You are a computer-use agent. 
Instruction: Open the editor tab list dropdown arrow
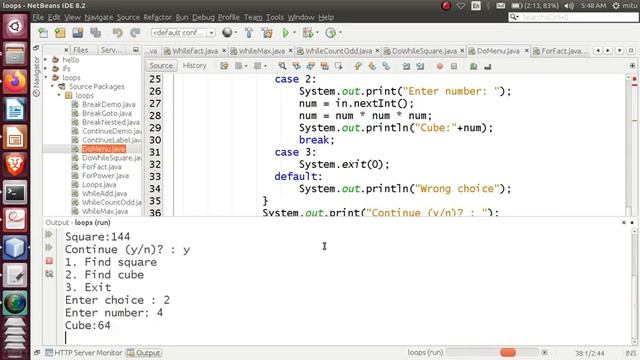click(x=620, y=51)
